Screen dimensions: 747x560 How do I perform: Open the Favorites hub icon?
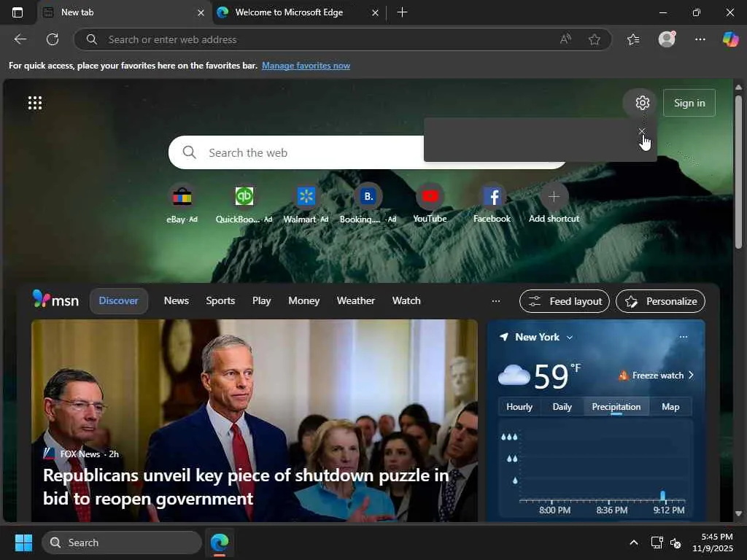(x=633, y=39)
